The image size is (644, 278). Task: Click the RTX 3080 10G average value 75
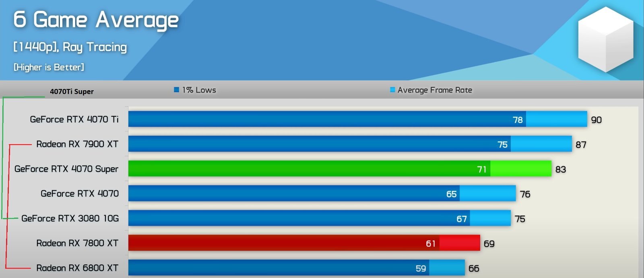520,219
